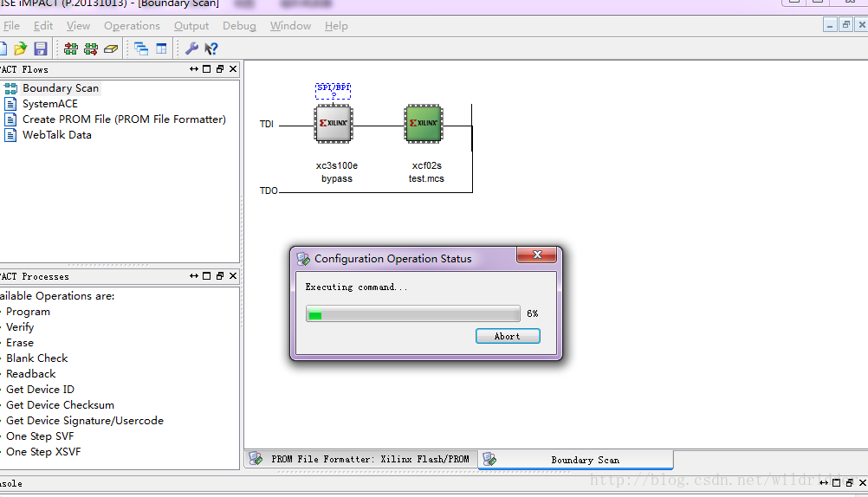The width and height of the screenshot is (868, 497).
Task: Open the Debug menu
Action: tap(239, 26)
